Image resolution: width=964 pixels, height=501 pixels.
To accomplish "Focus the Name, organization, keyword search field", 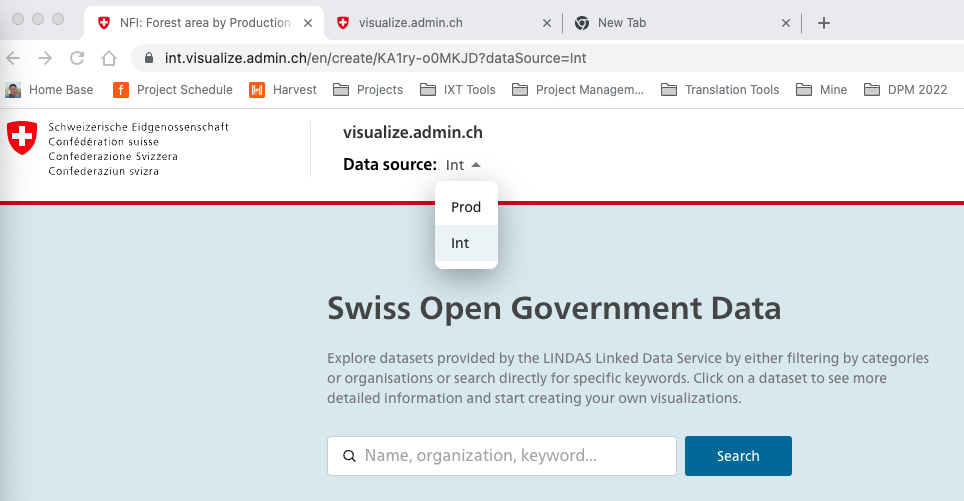I will (x=502, y=456).
